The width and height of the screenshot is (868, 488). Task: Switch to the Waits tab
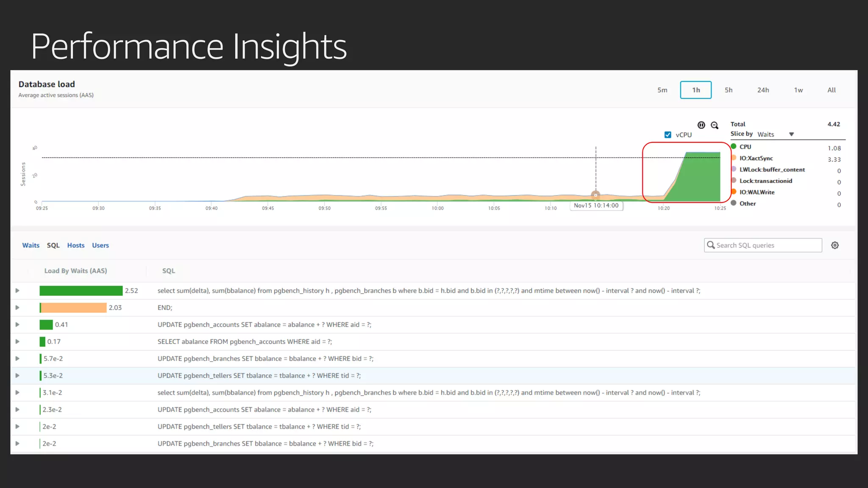31,245
